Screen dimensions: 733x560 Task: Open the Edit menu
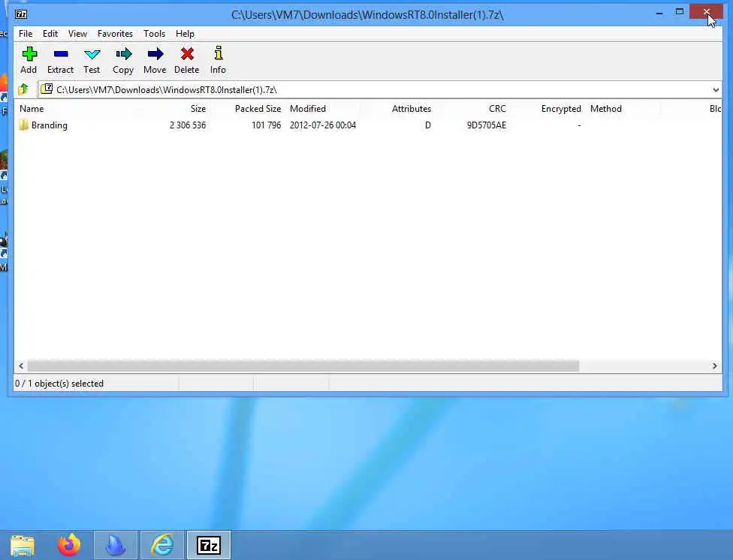tap(50, 34)
